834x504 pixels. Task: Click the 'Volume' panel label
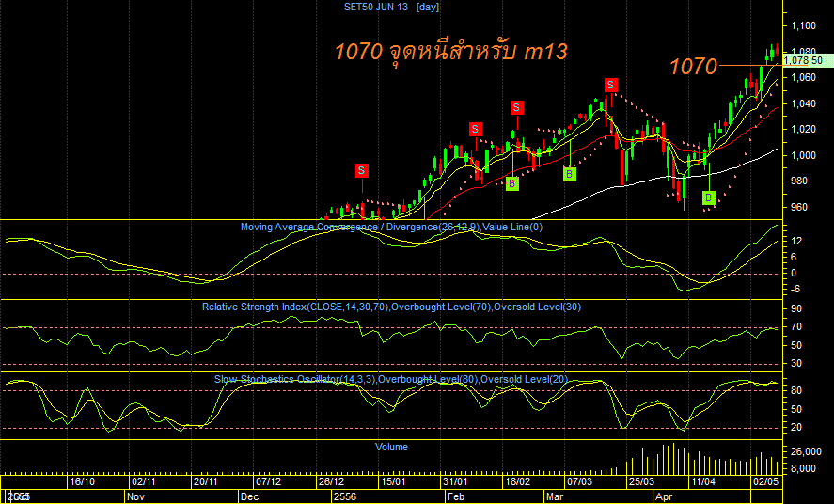391,448
